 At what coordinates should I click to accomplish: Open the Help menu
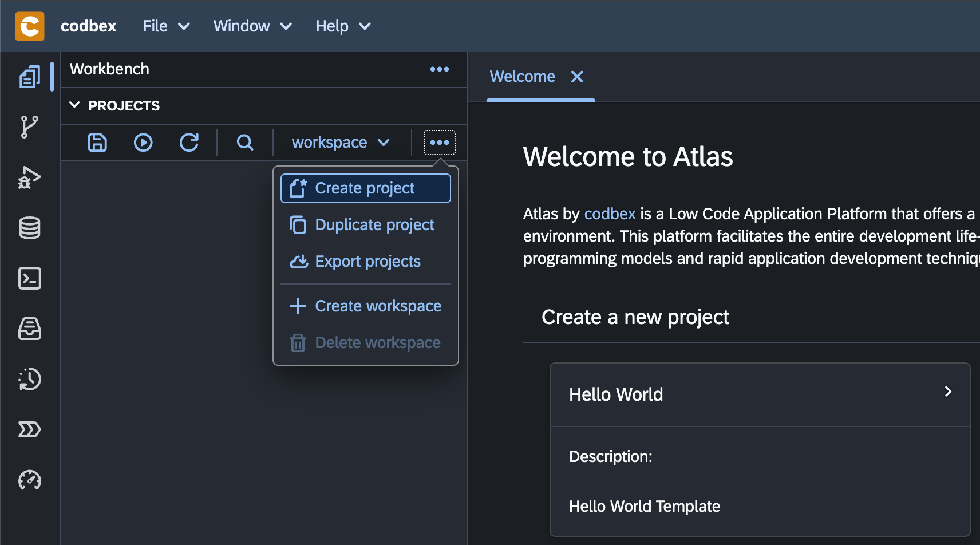343,26
